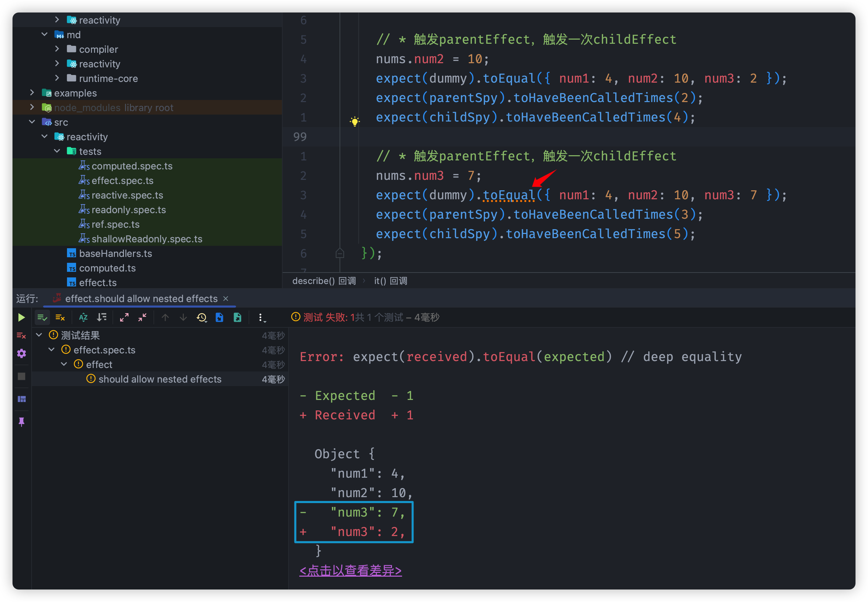Click the Error: expect(received) line
This screenshot has height=602, width=868.
520,357
